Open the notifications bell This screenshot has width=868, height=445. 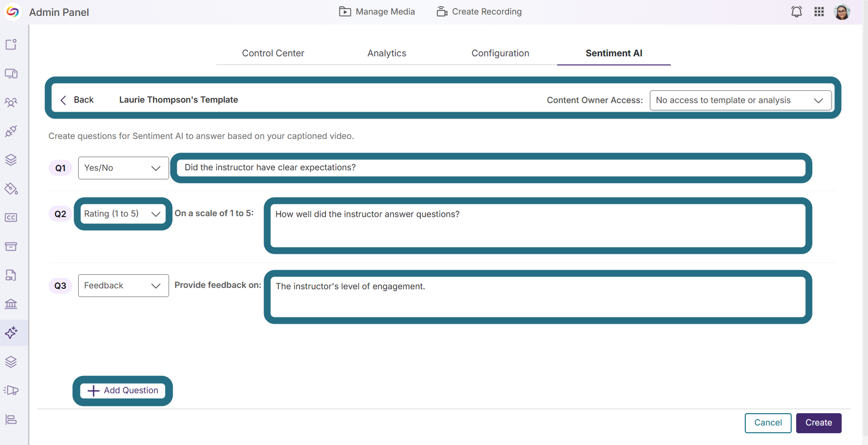(796, 12)
